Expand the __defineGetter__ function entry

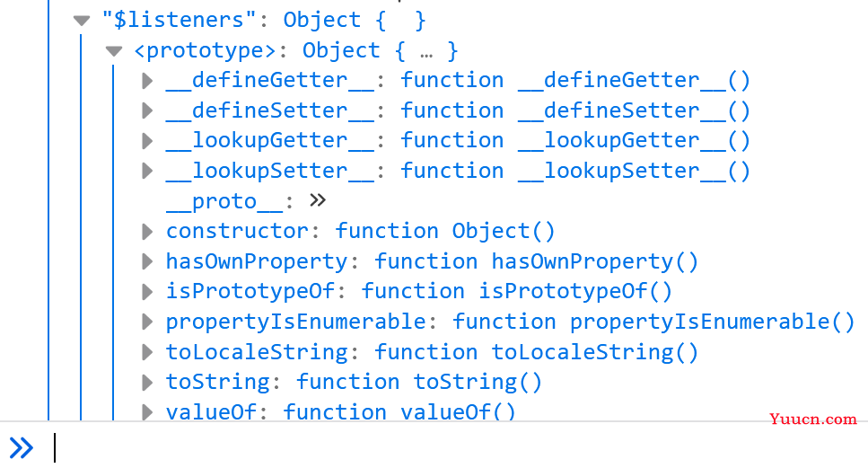click(147, 81)
